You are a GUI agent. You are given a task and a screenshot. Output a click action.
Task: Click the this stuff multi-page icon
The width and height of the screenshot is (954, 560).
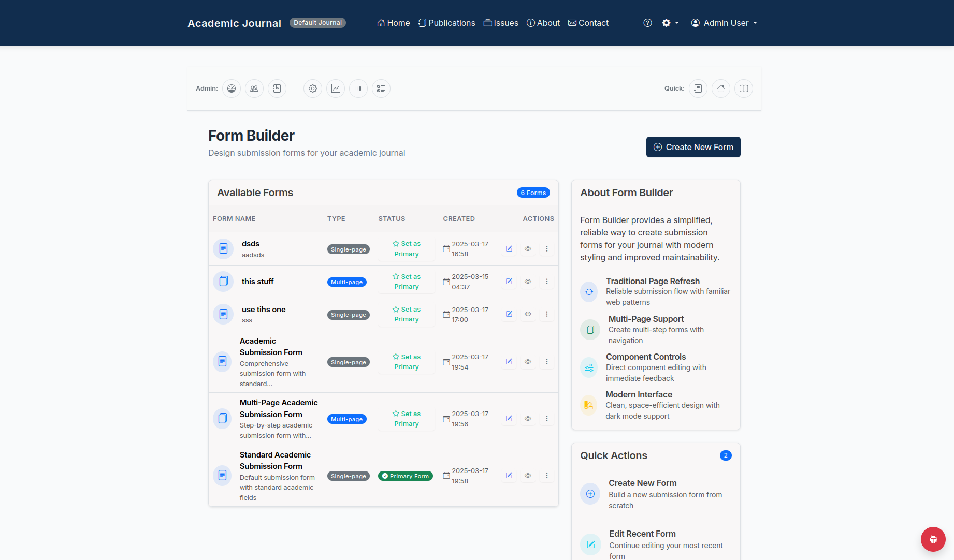point(223,282)
